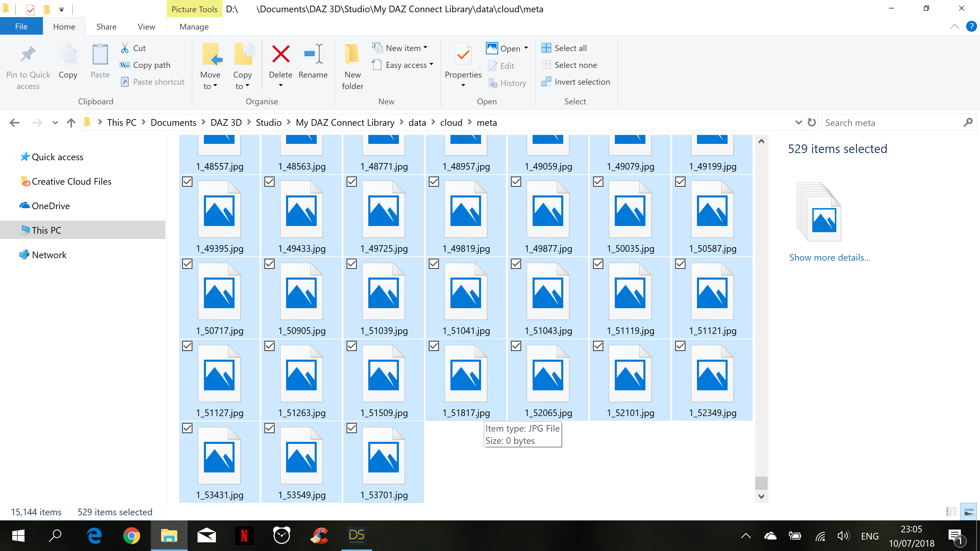Uncheck the 1_53701.jpg file checkbox

click(351, 428)
